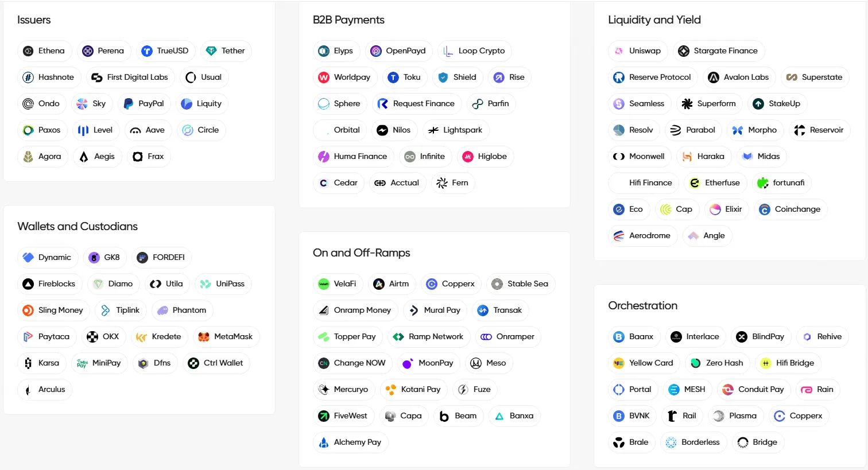Select First Digital Labs issuer

click(x=130, y=77)
